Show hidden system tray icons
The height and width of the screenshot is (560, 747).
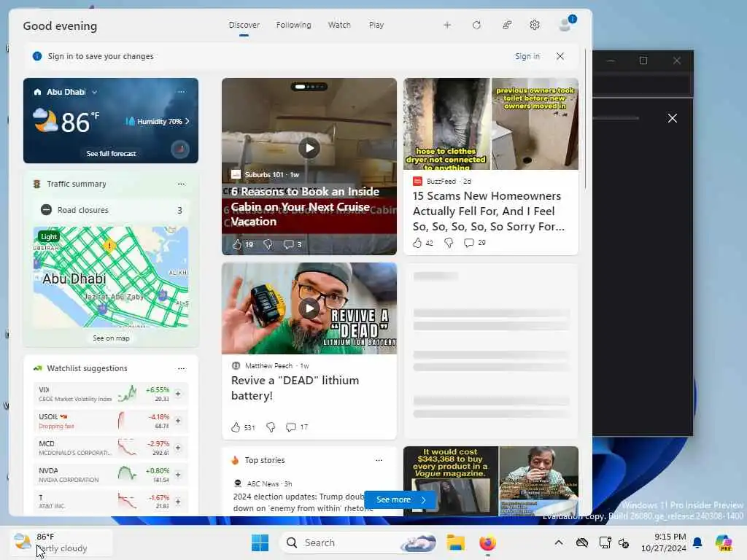point(558,542)
